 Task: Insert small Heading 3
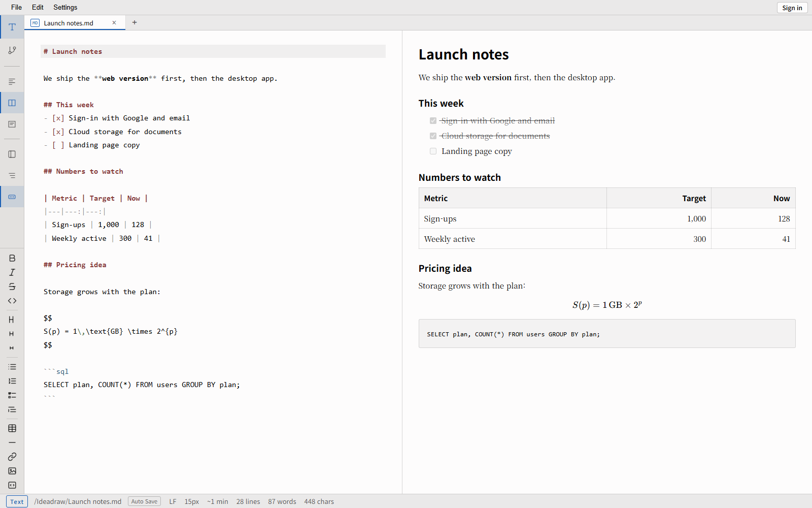[x=11, y=348]
